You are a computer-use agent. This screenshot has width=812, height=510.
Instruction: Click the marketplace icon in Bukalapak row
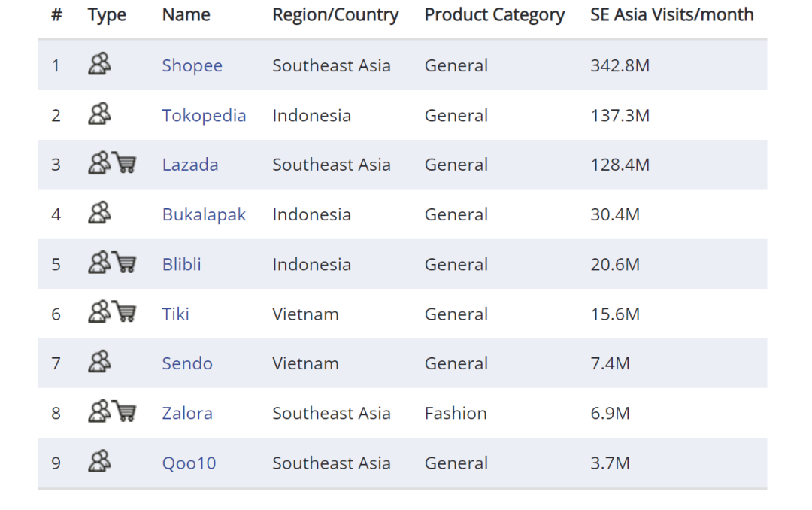99,214
